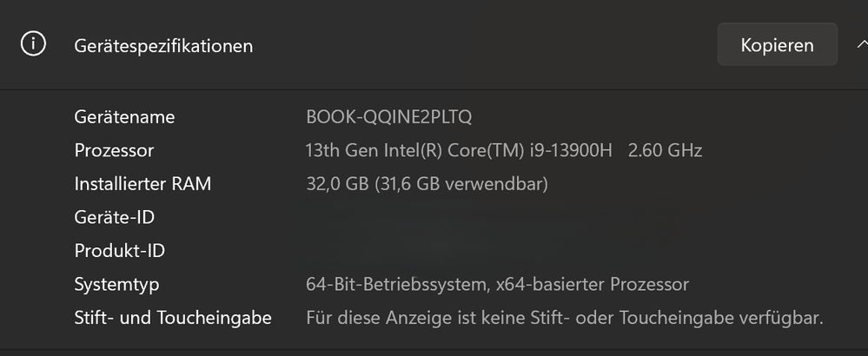The height and width of the screenshot is (356, 868).
Task: Copy device specs with Kopieren button
Action: [778, 45]
